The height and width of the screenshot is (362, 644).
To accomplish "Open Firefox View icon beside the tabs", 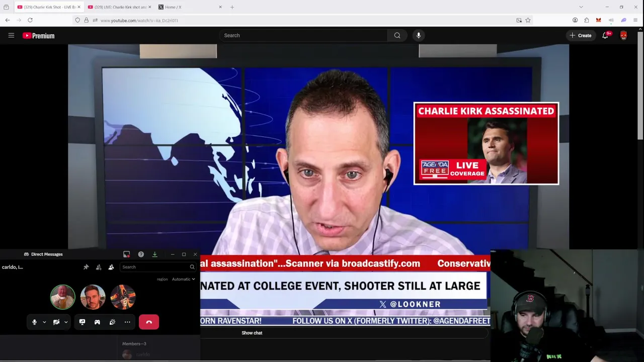I will (6, 7).
